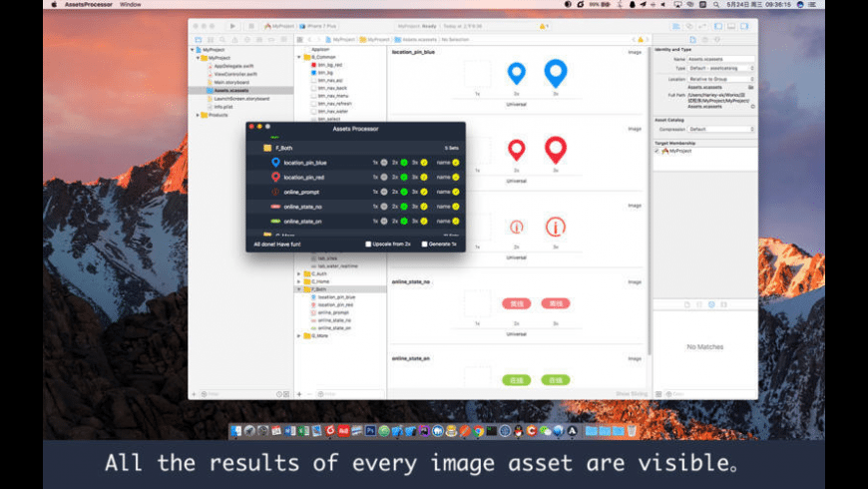Open the Location dropdown Relative to Group
The image size is (868, 489).
[721, 79]
